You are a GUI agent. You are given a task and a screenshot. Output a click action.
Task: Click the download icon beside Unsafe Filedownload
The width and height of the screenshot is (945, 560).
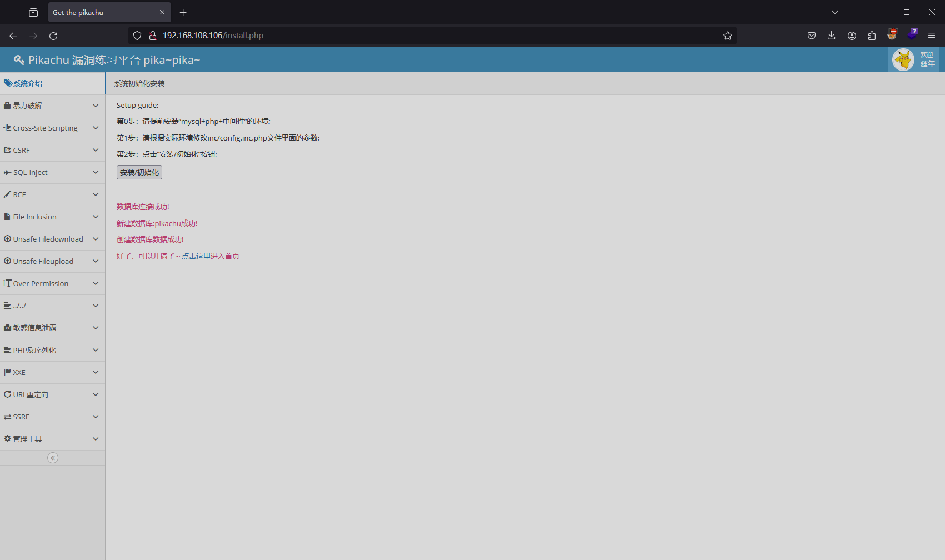tap(7, 239)
